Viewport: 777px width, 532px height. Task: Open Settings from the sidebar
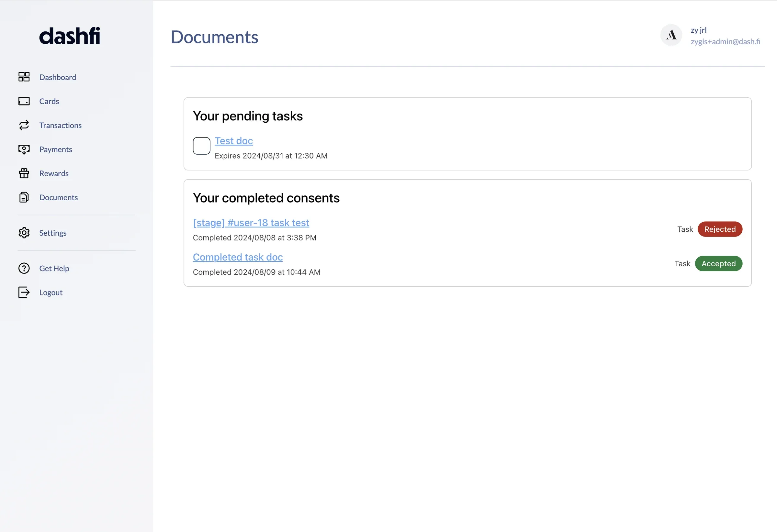coord(53,233)
